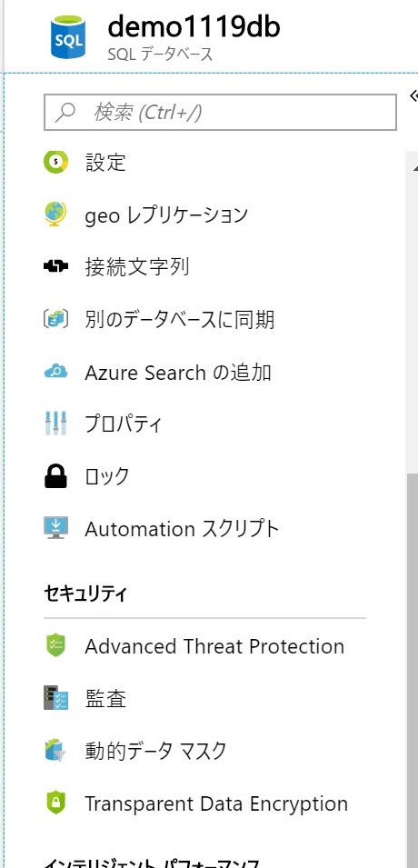Click the server checklist icon for 監査
Image resolution: width=418 pixels, height=868 pixels.
[x=55, y=698]
